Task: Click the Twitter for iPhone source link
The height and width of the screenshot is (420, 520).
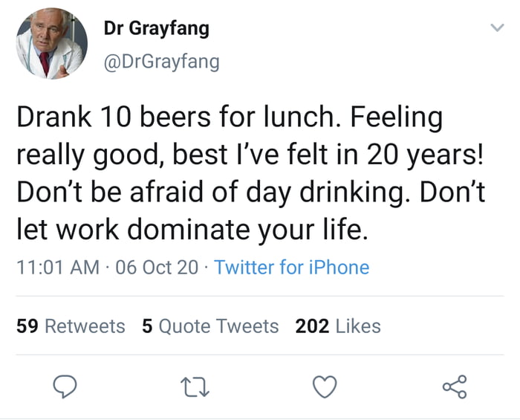Action: click(x=291, y=268)
